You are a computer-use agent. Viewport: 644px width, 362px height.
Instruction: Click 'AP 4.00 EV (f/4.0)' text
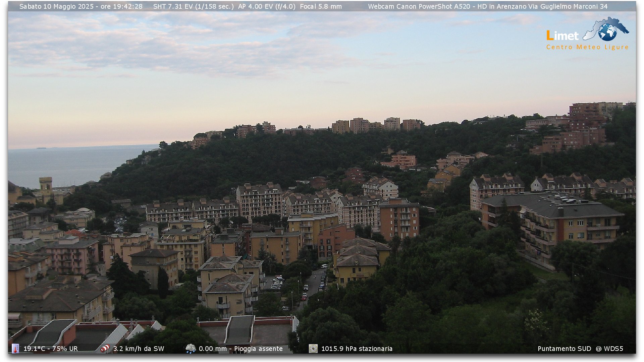point(267,6)
